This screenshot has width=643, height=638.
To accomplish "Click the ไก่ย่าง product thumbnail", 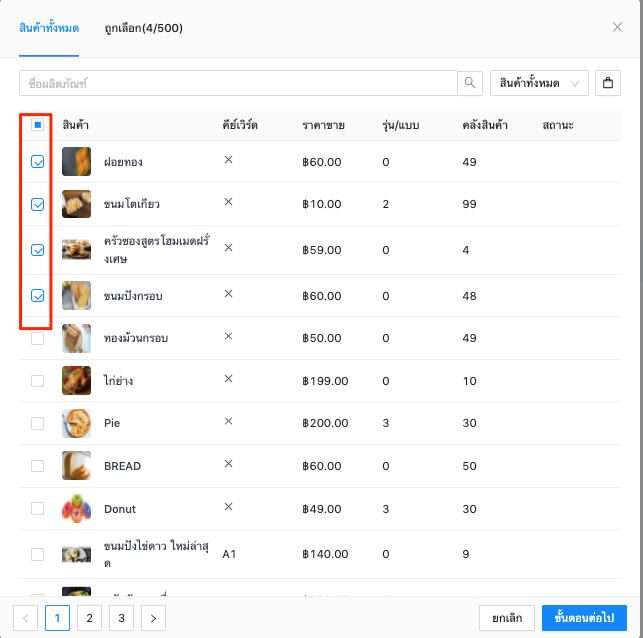I will click(76, 381).
